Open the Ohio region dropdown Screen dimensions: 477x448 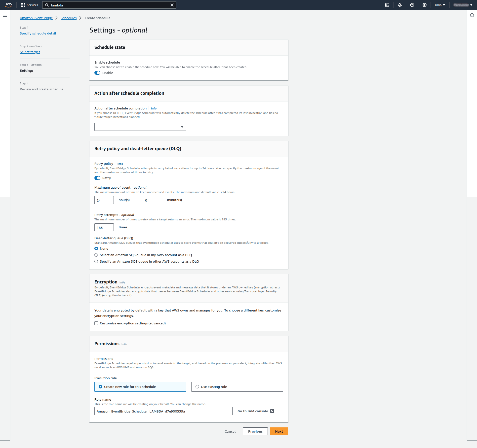[440, 5]
